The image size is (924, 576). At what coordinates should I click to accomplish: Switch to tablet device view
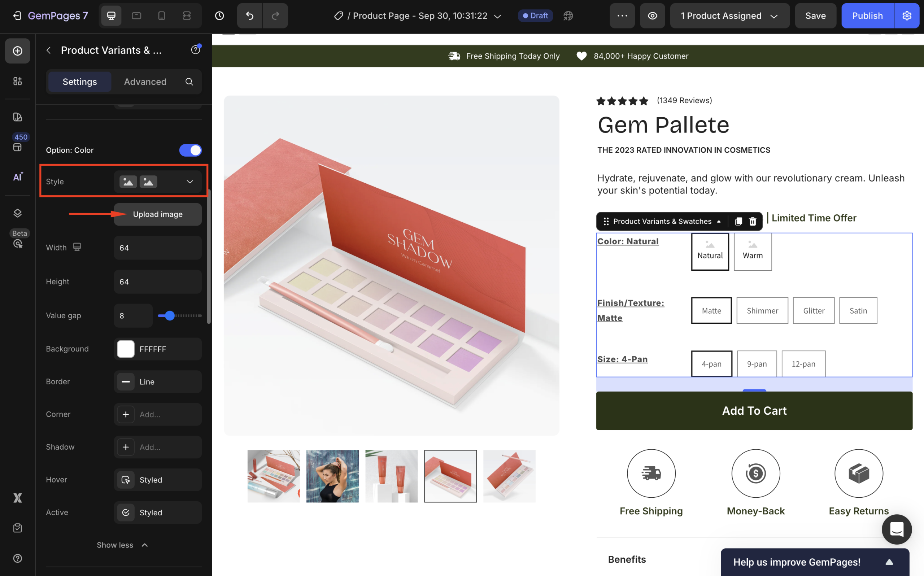click(136, 16)
